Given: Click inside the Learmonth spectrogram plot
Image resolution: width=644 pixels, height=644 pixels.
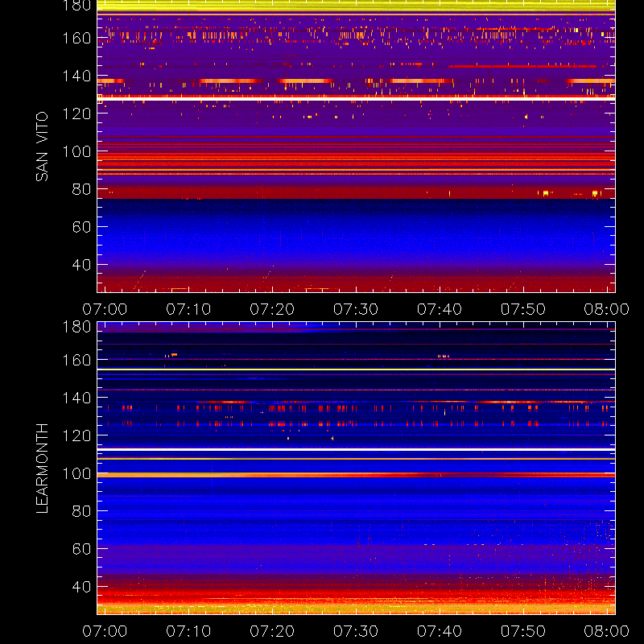Looking at the screenshot, I should tap(356, 469).
